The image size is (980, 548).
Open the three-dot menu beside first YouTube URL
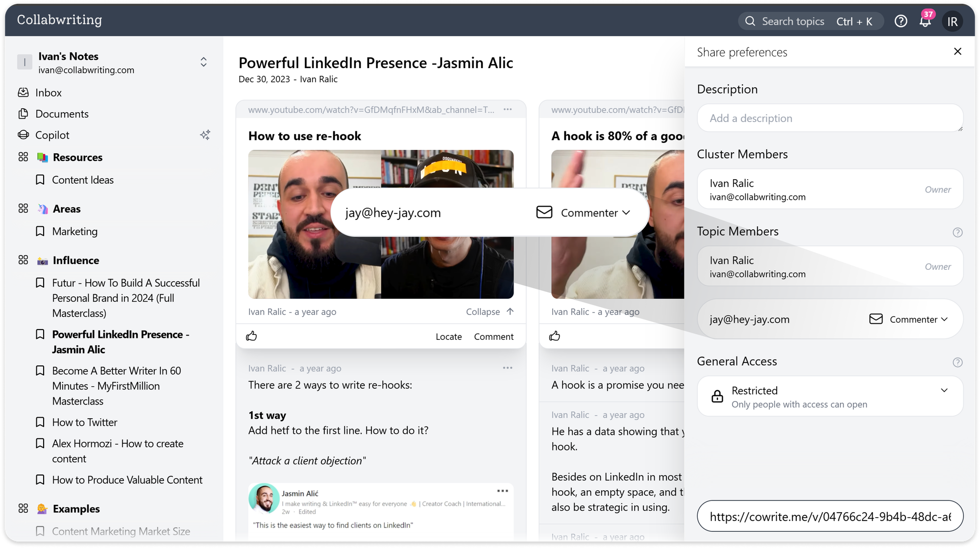tap(508, 109)
